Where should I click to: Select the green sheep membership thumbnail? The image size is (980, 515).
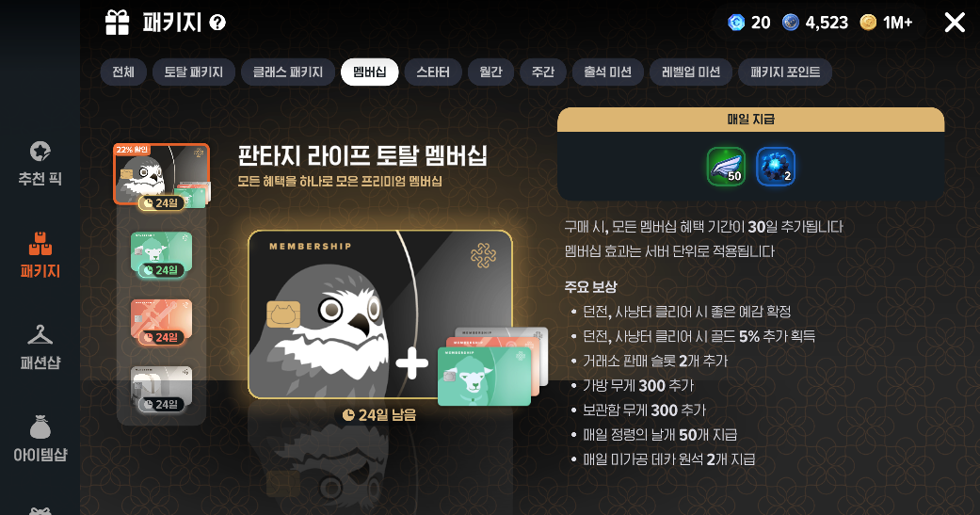click(161, 254)
